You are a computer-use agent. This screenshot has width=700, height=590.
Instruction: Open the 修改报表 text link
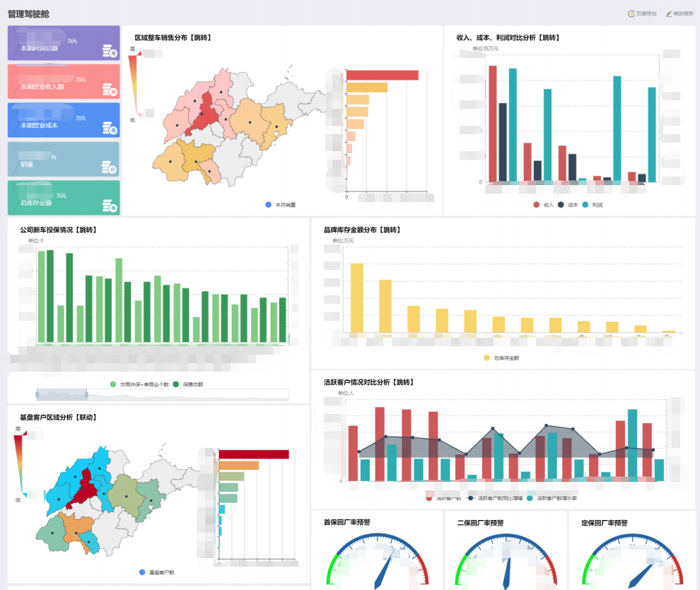[x=684, y=14]
